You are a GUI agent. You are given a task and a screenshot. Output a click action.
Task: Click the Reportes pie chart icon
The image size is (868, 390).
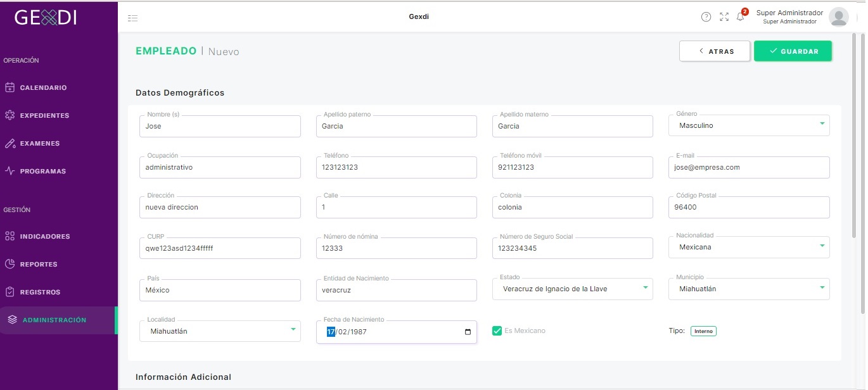click(10, 264)
